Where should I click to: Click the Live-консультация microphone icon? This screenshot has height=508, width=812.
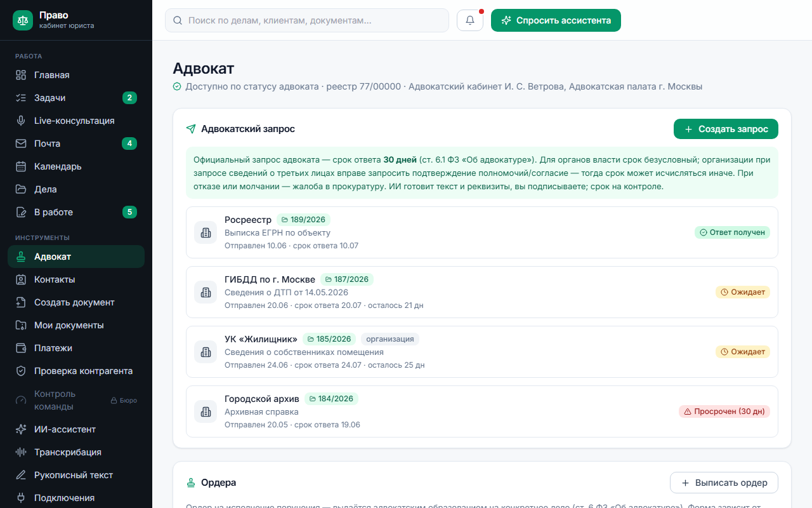(x=21, y=121)
